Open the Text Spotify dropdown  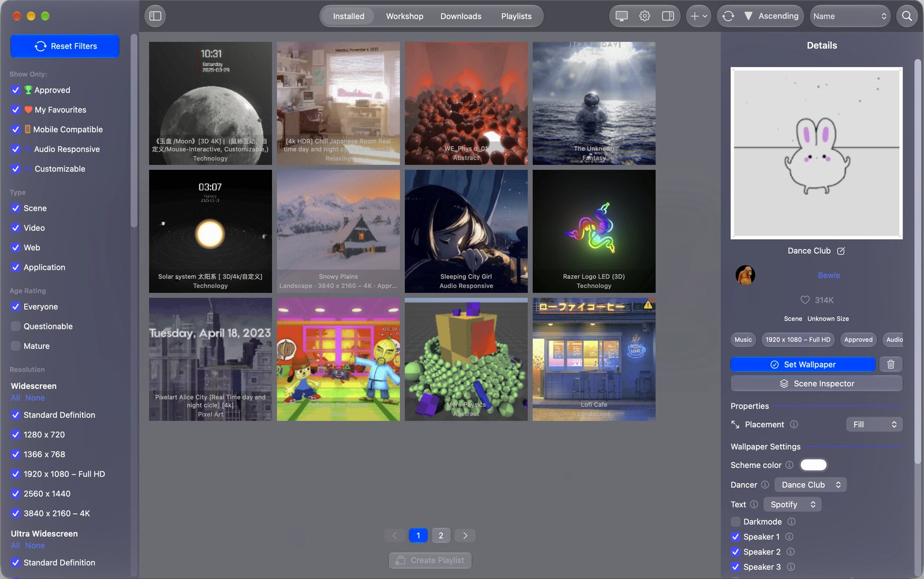pyautogui.click(x=792, y=504)
